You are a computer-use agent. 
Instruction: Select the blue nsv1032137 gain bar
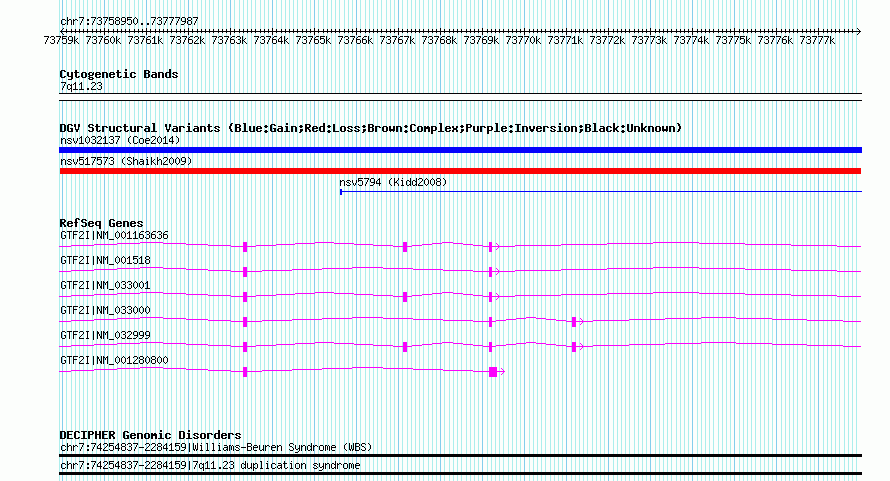460,150
